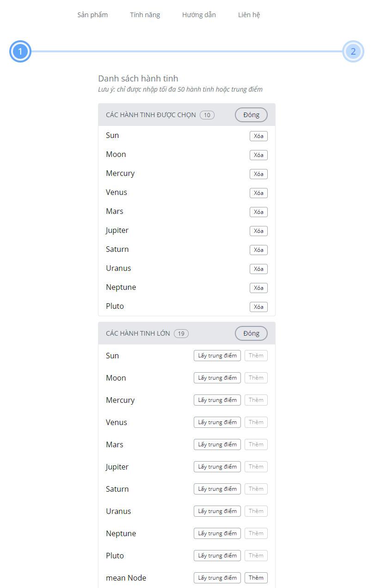Open the Liên hệ page
This screenshot has width=375, height=588.
(248, 14)
